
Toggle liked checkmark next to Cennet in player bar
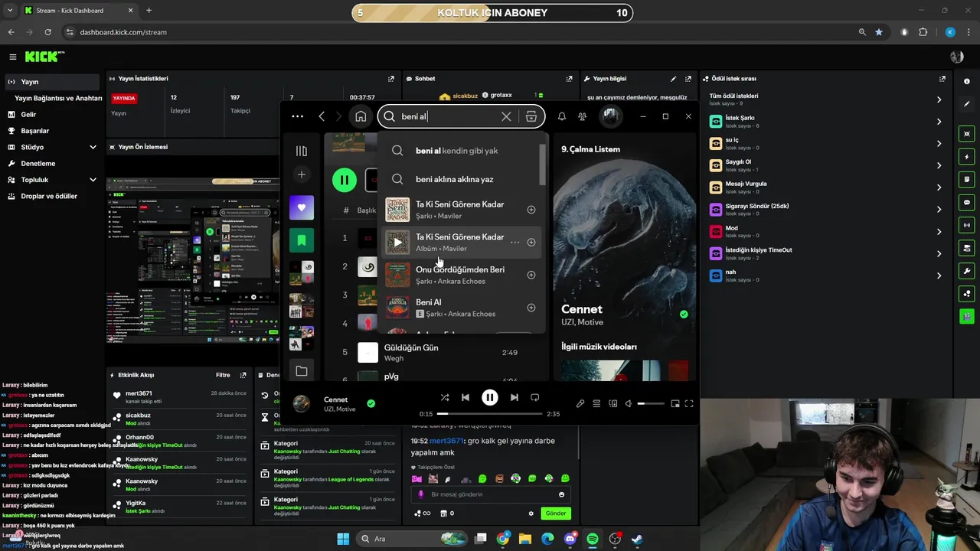coord(371,403)
